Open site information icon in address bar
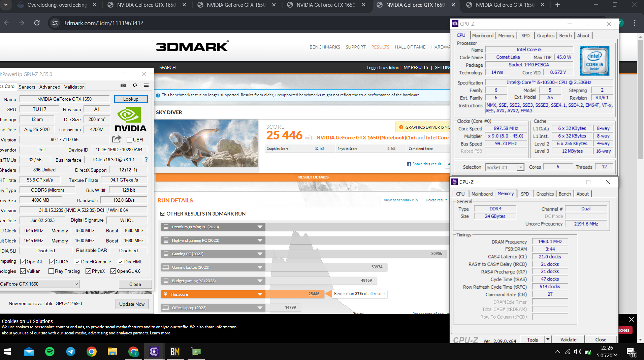This screenshot has width=644, height=360. pos(55,23)
